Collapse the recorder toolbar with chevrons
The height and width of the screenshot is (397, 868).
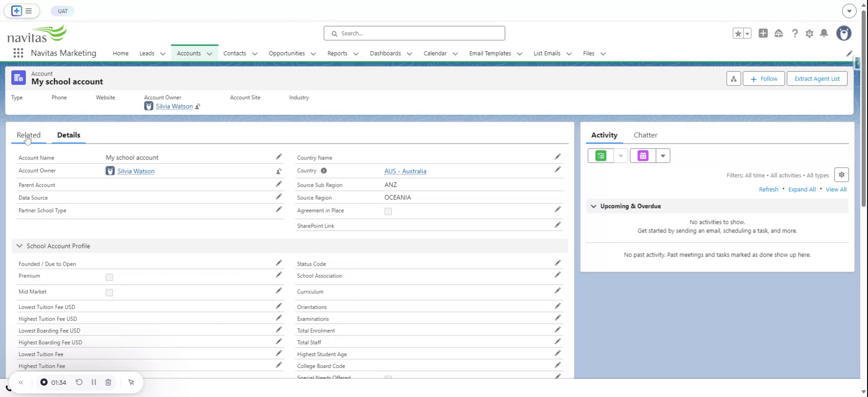tap(21, 382)
